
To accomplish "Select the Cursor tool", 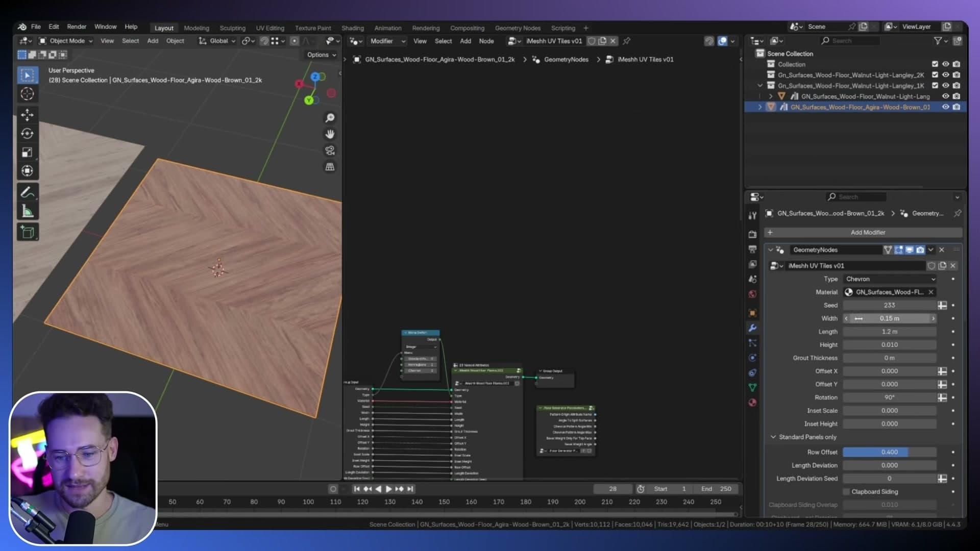I will point(27,94).
